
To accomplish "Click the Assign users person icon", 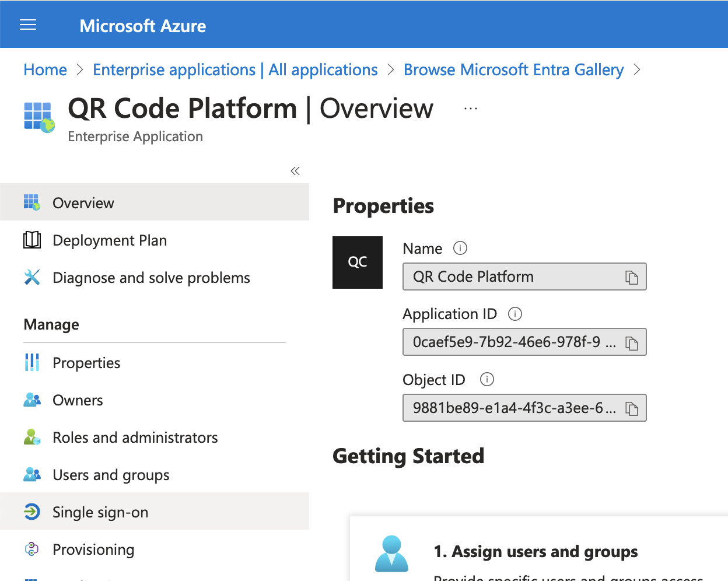I will (391, 554).
